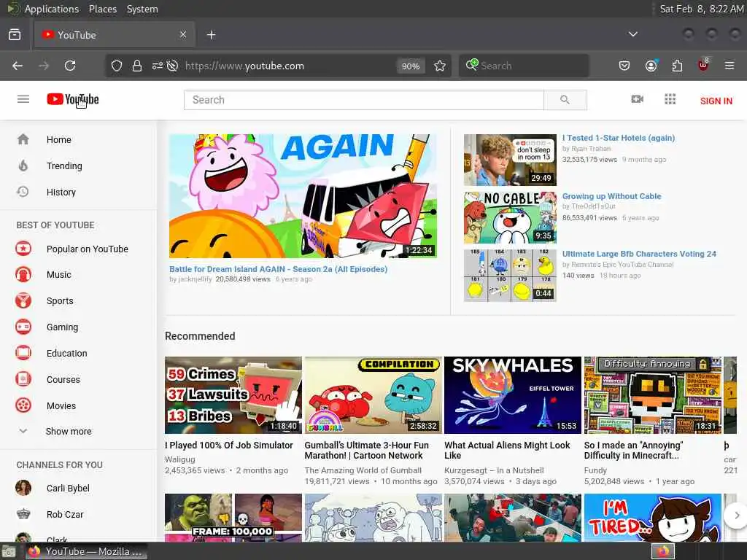
Task: Open Battle for Dream Island AGAIN title link
Action: pos(278,269)
